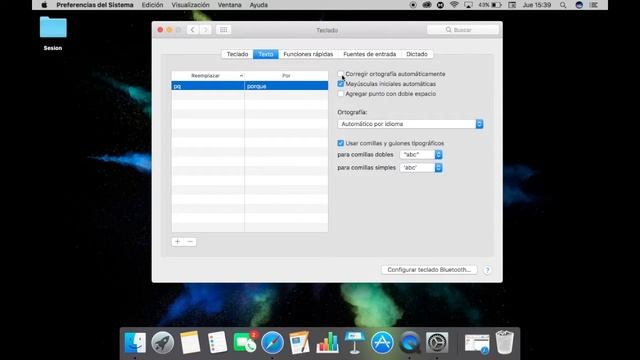Switch to the Dictado tab
This screenshot has width=640, height=360.
(417, 54)
